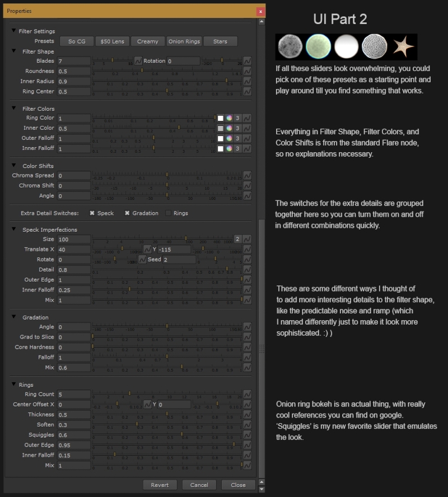This screenshot has width=448, height=497.
Task: Open the animation menu for Blades
Action: coord(138,60)
